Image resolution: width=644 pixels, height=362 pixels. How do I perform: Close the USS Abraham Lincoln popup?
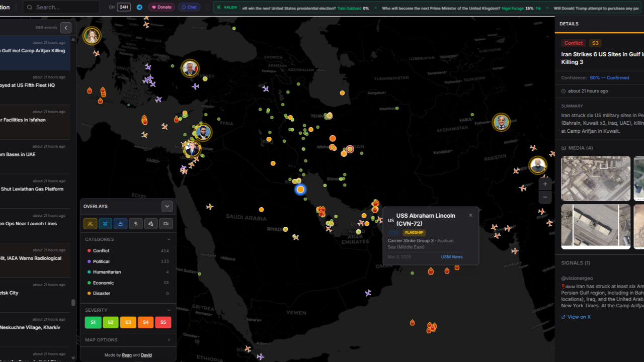[470, 215]
